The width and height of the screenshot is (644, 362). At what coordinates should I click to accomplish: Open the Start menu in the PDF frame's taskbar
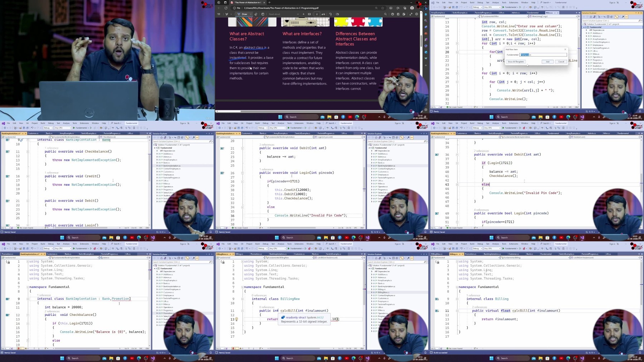click(280, 117)
